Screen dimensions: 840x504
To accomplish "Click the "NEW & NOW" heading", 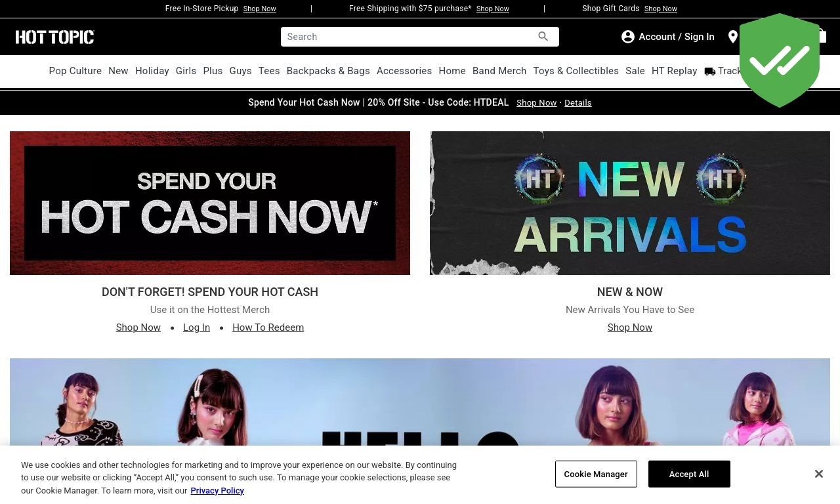I will [x=630, y=292].
